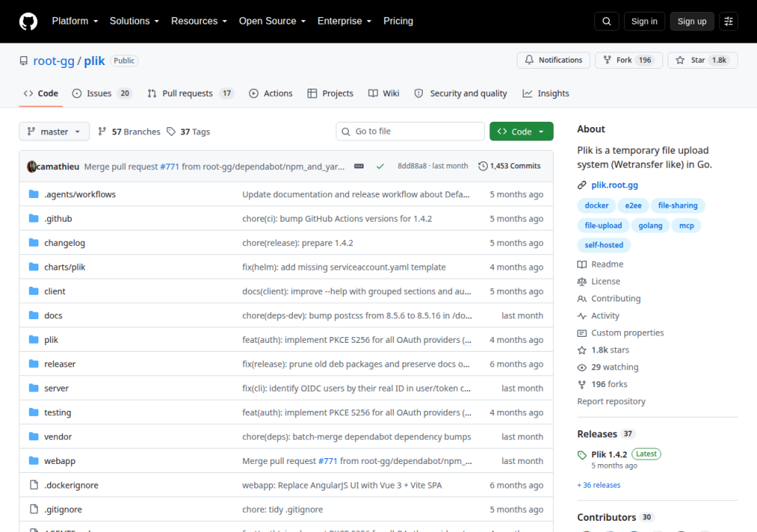Click the Sign in button
This screenshot has height=532, width=757.
click(x=644, y=21)
